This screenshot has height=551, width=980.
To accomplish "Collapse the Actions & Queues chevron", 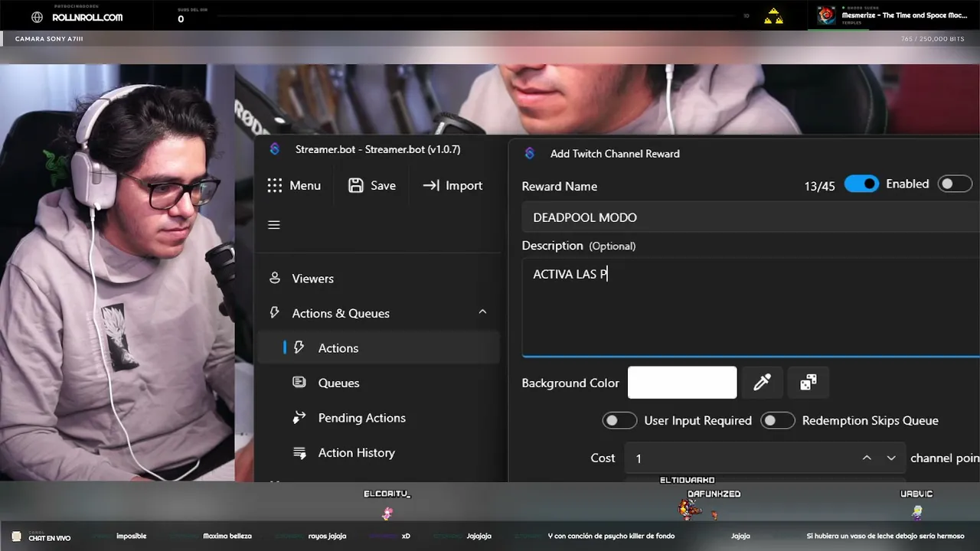I will point(482,312).
